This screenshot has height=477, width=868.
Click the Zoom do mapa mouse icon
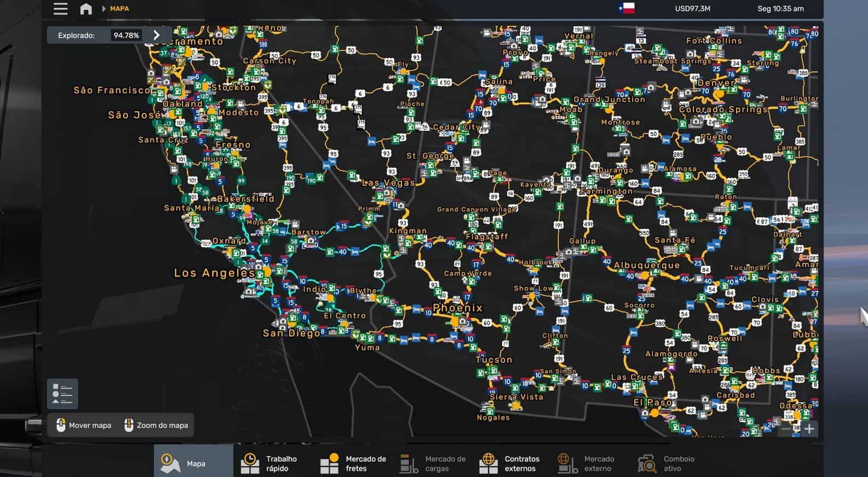pyautogui.click(x=129, y=425)
